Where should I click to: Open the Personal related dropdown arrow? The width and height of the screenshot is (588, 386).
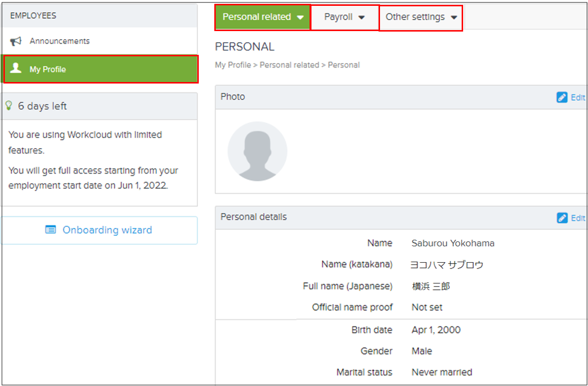click(x=300, y=17)
